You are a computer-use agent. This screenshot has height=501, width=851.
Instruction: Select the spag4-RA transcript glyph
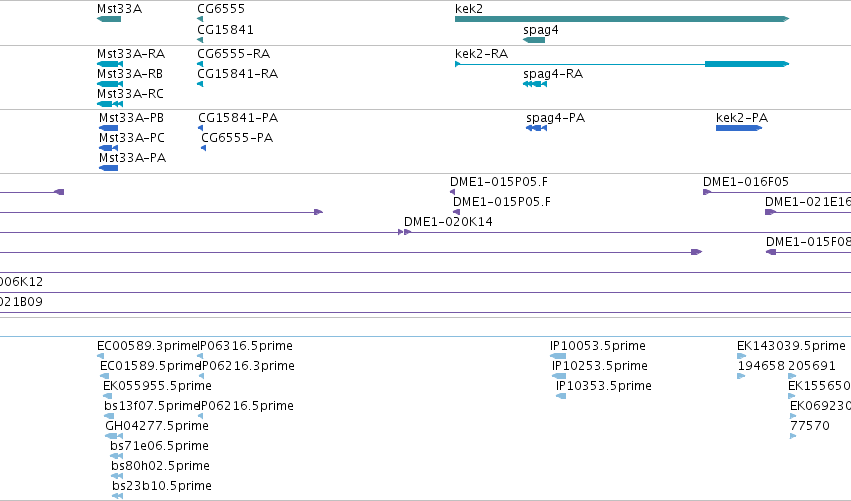click(535, 84)
